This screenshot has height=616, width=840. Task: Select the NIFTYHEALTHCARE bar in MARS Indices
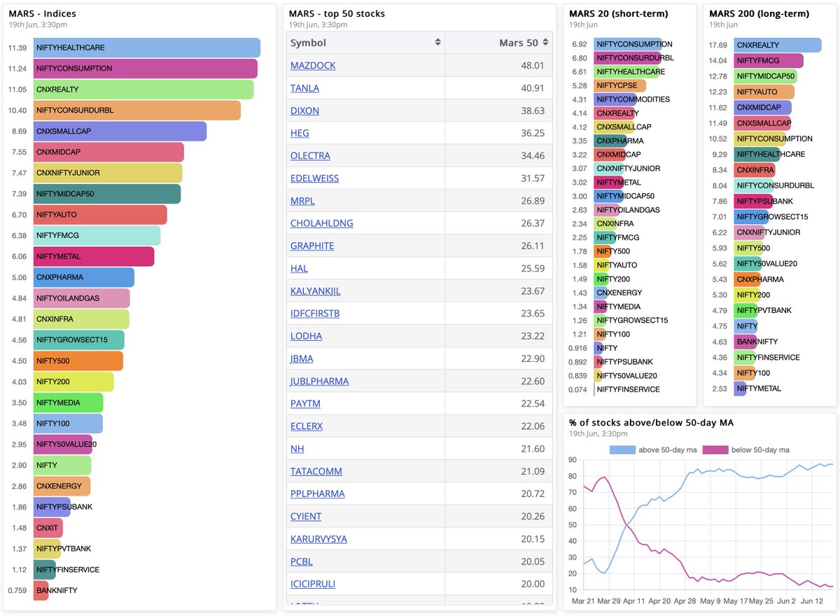tap(147, 48)
